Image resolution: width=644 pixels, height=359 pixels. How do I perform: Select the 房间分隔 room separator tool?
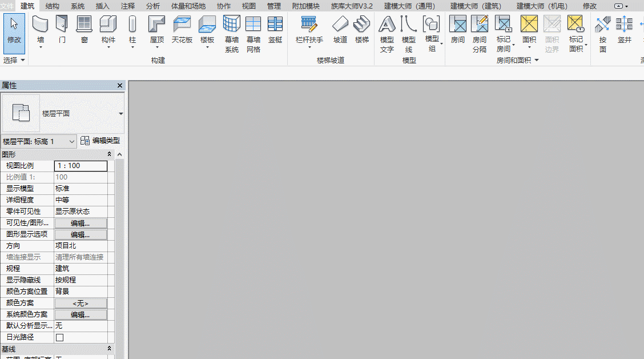[480, 34]
